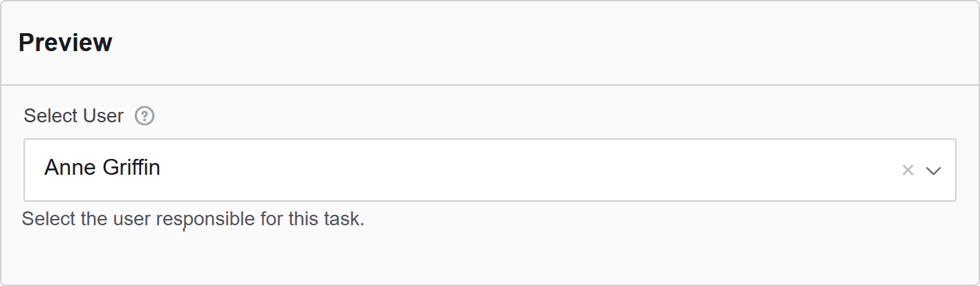Toggle the user dropdown arrow indicator
Screen dimensions: 980x286
tap(934, 171)
